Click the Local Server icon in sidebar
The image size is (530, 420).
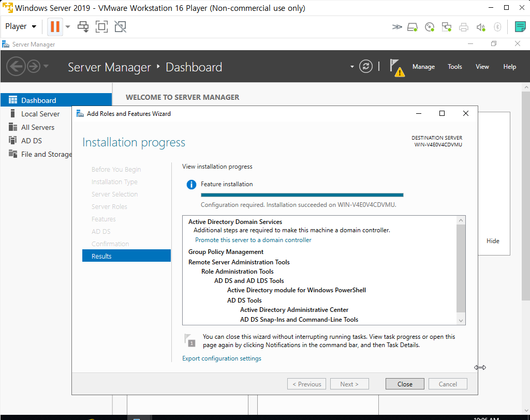click(12, 113)
